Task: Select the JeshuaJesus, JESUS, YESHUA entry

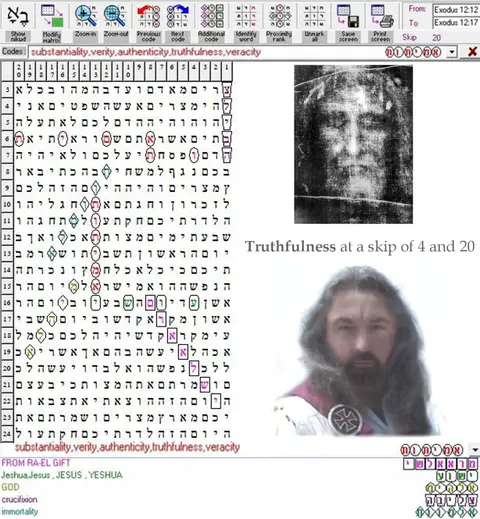Action: [x=62, y=475]
